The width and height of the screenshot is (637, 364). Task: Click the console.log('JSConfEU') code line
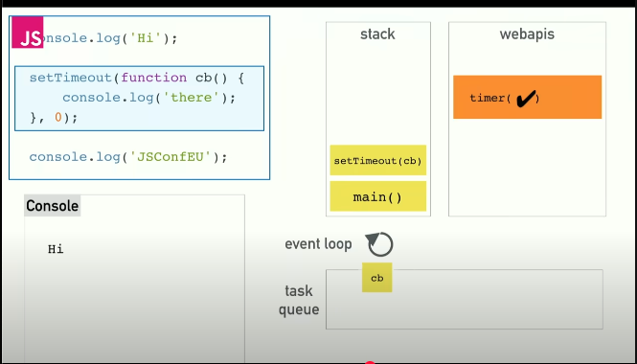[128, 157]
